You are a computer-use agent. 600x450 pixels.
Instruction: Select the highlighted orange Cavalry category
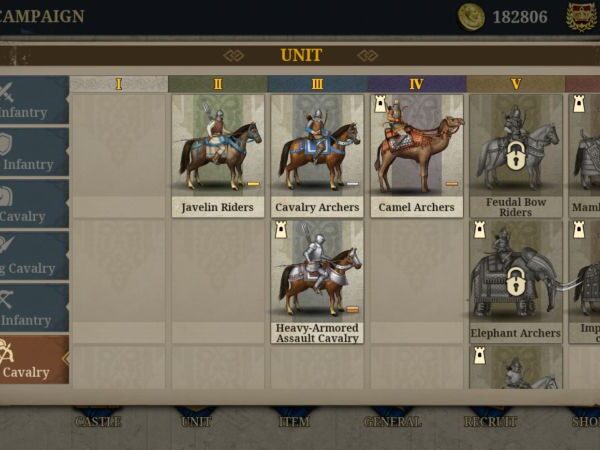(34, 360)
